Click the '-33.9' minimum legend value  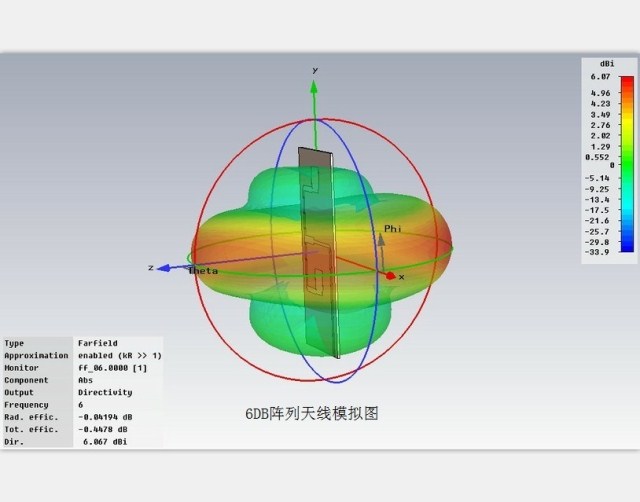(x=597, y=252)
